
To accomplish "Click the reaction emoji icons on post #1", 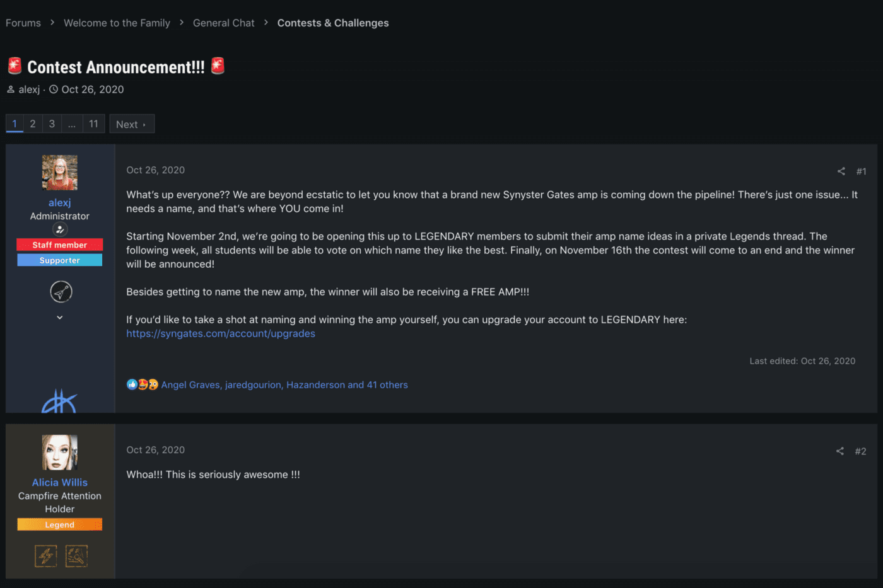I will (x=142, y=384).
